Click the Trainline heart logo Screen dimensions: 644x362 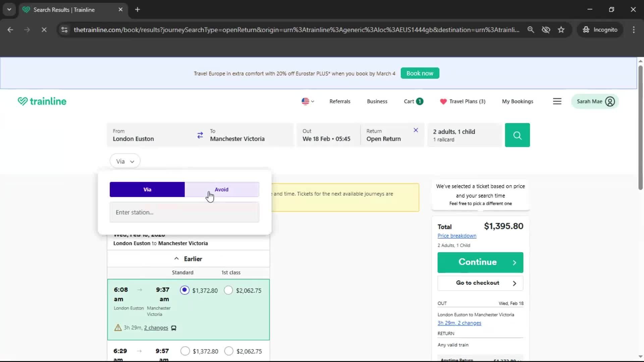pos(22,101)
